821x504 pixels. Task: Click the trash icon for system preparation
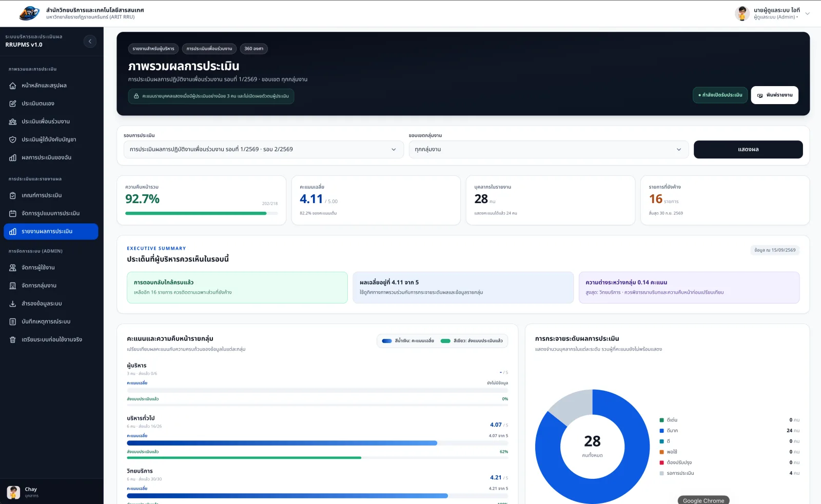click(13, 339)
